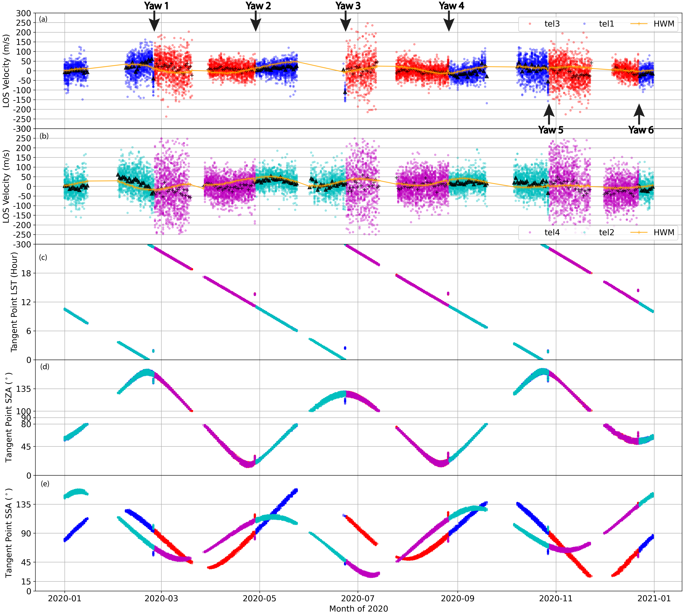Image resolution: width=687 pixels, height=616 pixels.
Task: Click the "2020-05" x-axis tick label
Action: 259,598
